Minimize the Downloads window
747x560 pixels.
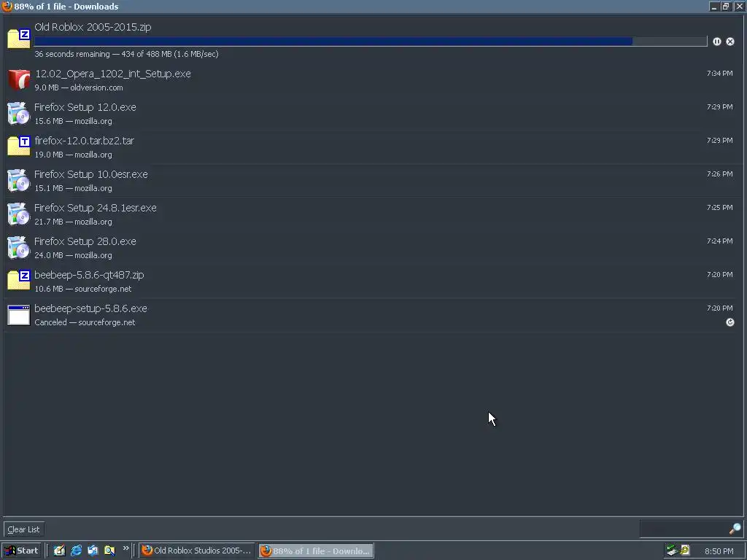(x=713, y=7)
